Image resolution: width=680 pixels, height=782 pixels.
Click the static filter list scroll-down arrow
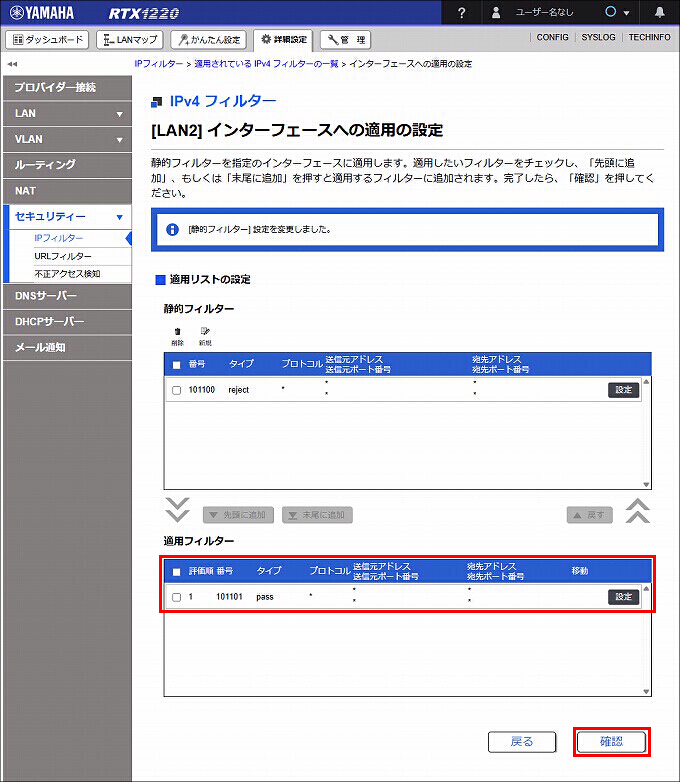pyautogui.click(x=645, y=484)
